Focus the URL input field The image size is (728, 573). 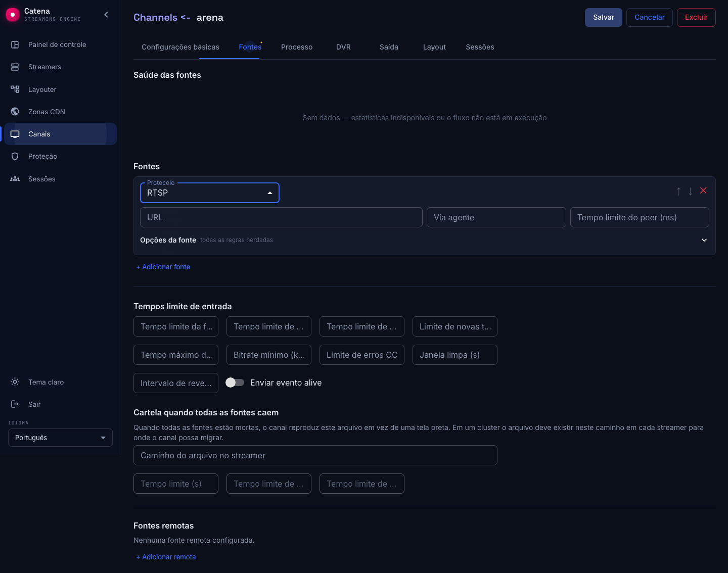pos(281,217)
